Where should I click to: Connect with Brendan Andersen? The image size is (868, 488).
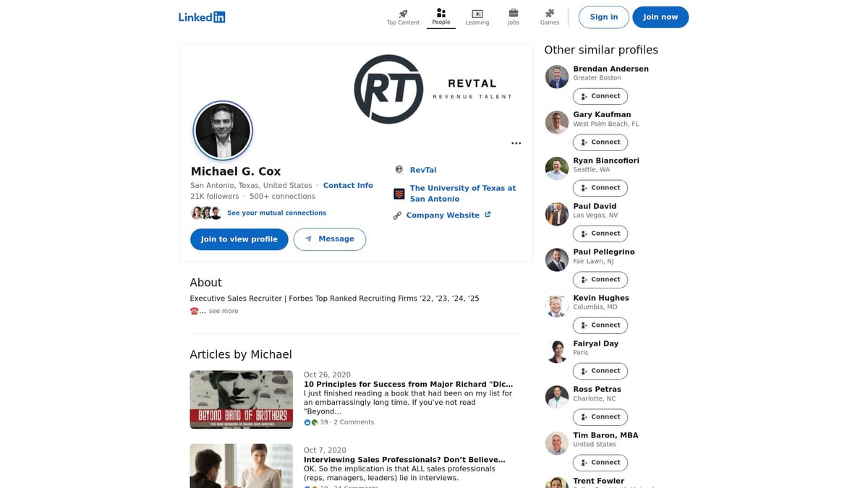pyautogui.click(x=600, y=95)
